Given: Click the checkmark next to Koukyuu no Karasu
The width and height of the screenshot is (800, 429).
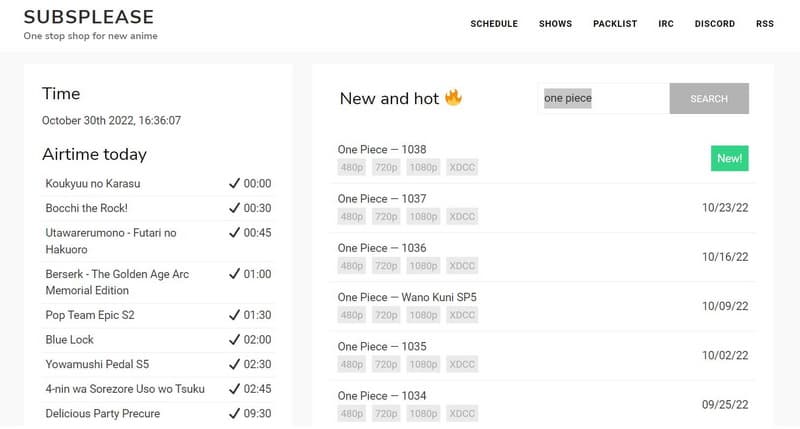Looking at the screenshot, I should click(x=234, y=183).
